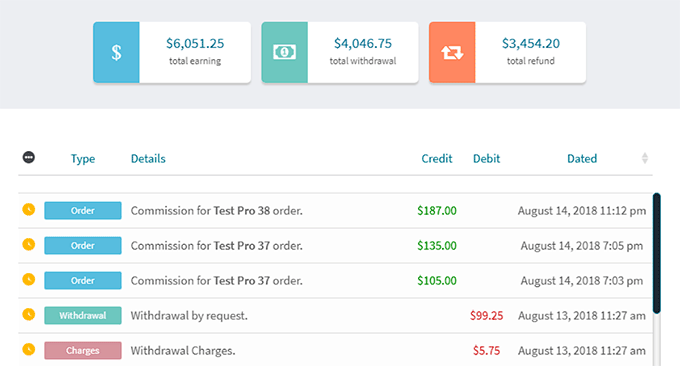Click the table vertical scrollbar thumb
This screenshot has width=680, height=366.
(x=657, y=253)
